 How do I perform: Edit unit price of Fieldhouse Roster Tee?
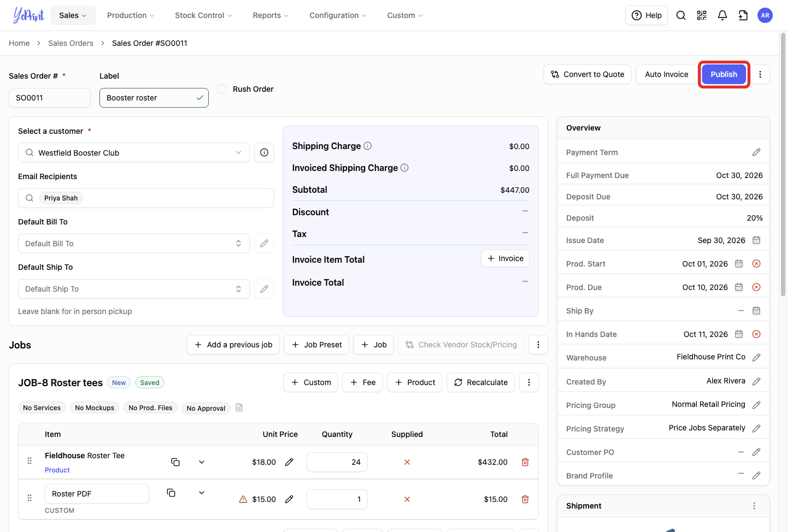pyautogui.click(x=289, y=462)
